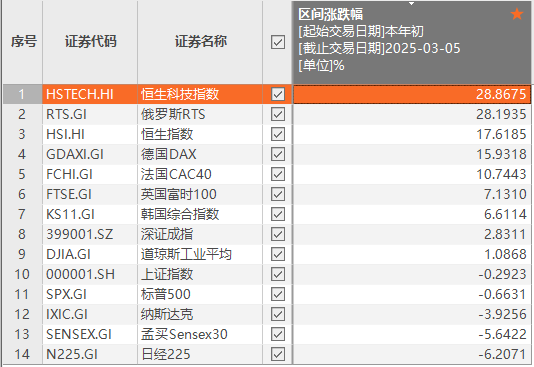The image size is (534, 367).
Task: Select row number 14
Action: 22,354
